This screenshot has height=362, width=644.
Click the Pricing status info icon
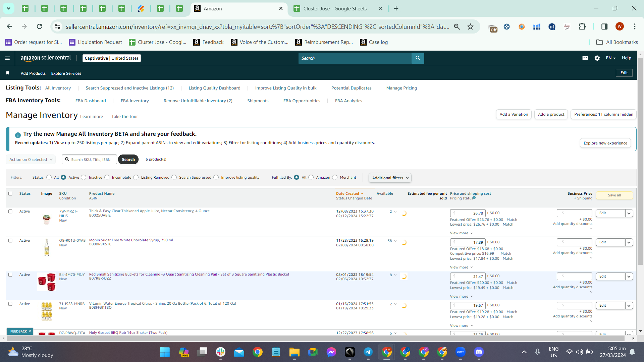coord(474,198)
